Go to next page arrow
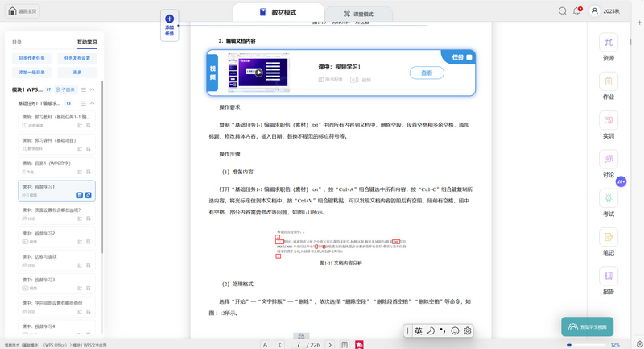This screenshot has width=644, height=349. [x=330, y=345]
